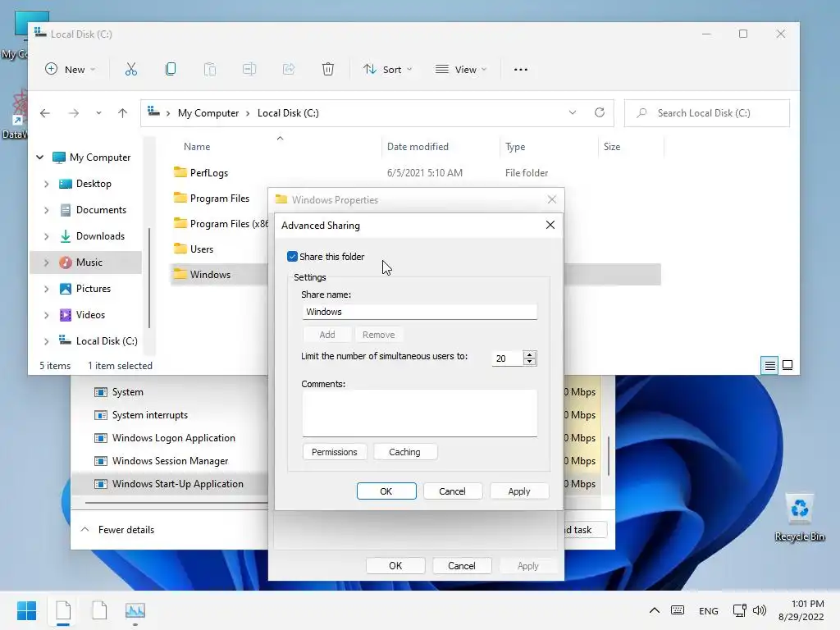This screenshot has height=630, width=840.
Task: Go forward with the right arrow button
Action: (x=74, y=113)
